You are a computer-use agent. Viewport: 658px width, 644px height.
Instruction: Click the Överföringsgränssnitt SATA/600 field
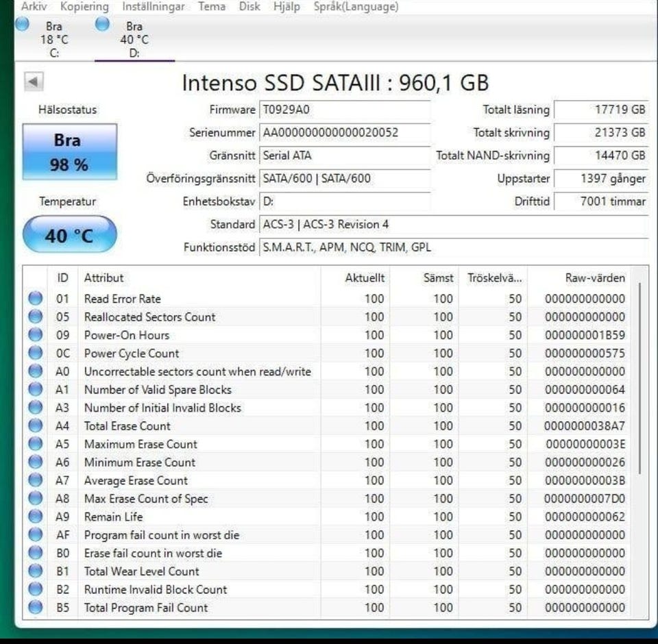(x=345, y=178)
